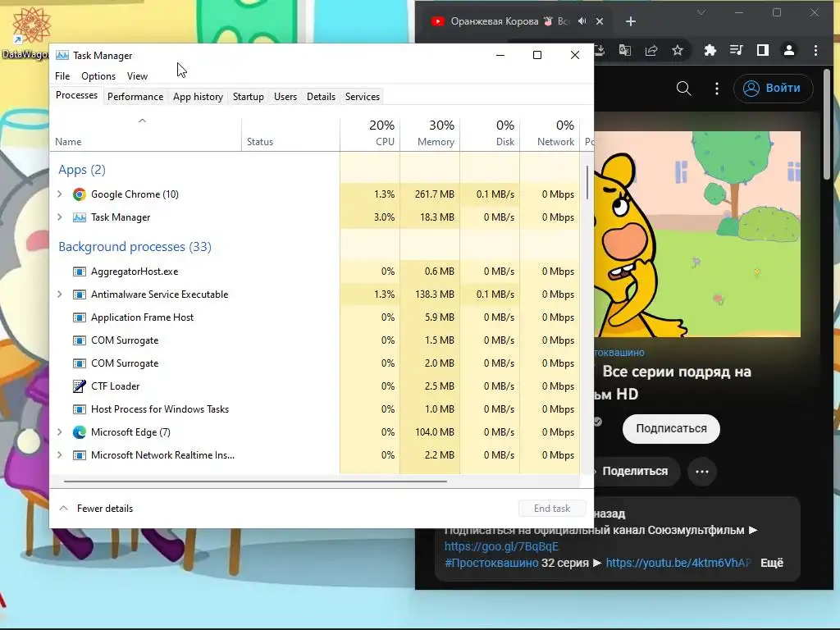Click the Task Manager row icon

(x=80, y=217)
